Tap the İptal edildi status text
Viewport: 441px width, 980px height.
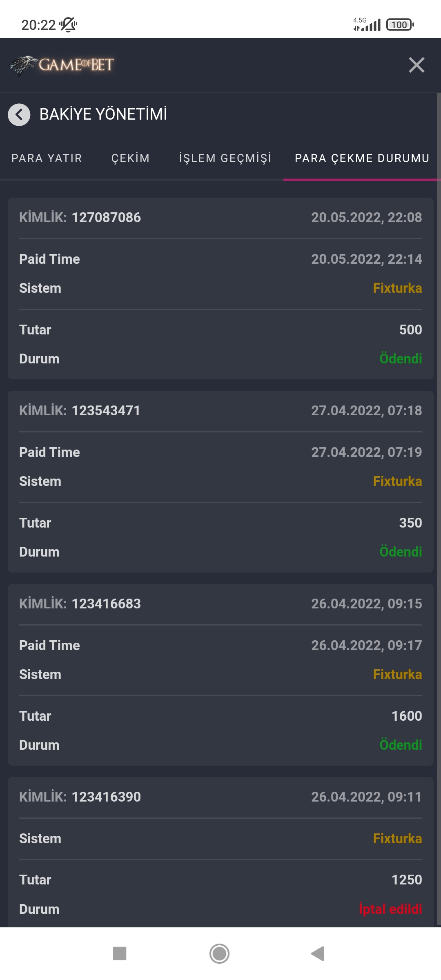pyautogui.click(x=390, y=909)
